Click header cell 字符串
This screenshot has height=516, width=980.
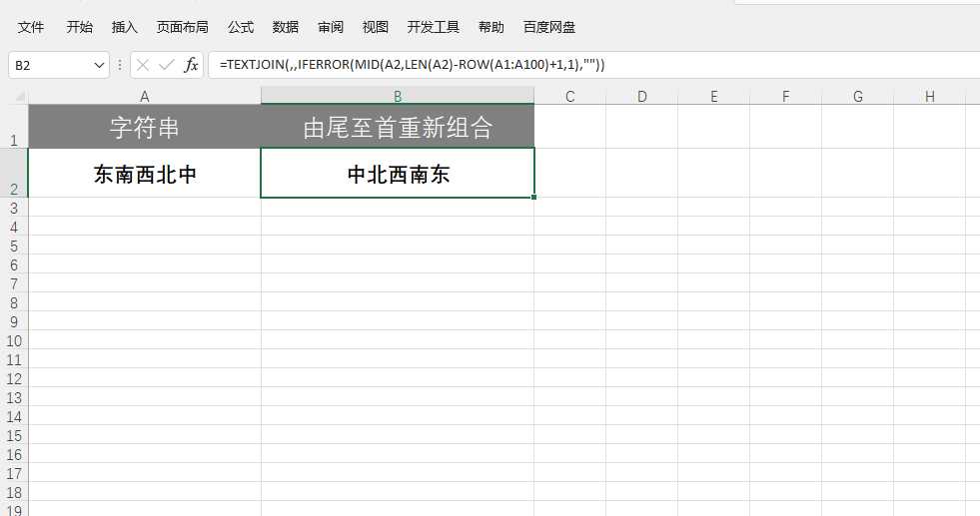(x=145, y=126)
